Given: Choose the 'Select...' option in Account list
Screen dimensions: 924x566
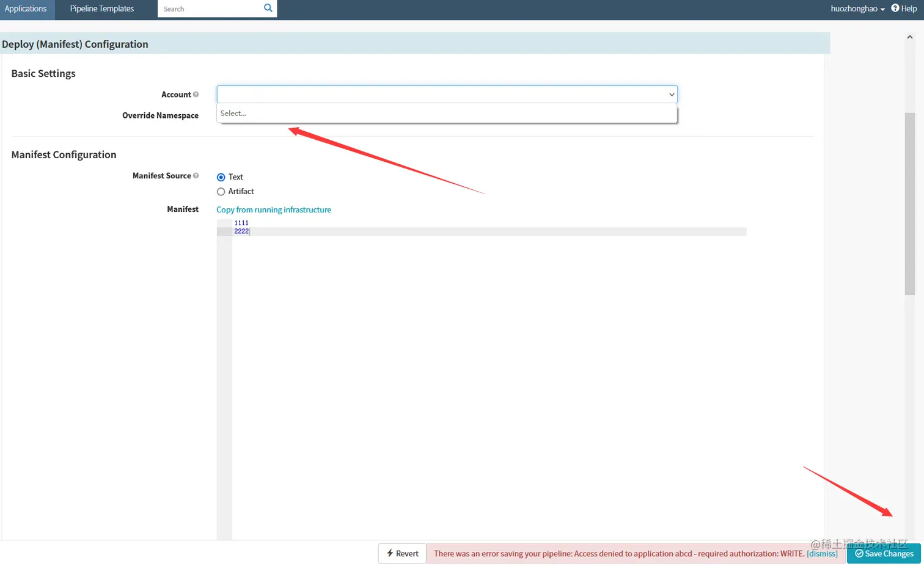Looking at the screenshot, I should pyautogui.click(x=447, y=113).
